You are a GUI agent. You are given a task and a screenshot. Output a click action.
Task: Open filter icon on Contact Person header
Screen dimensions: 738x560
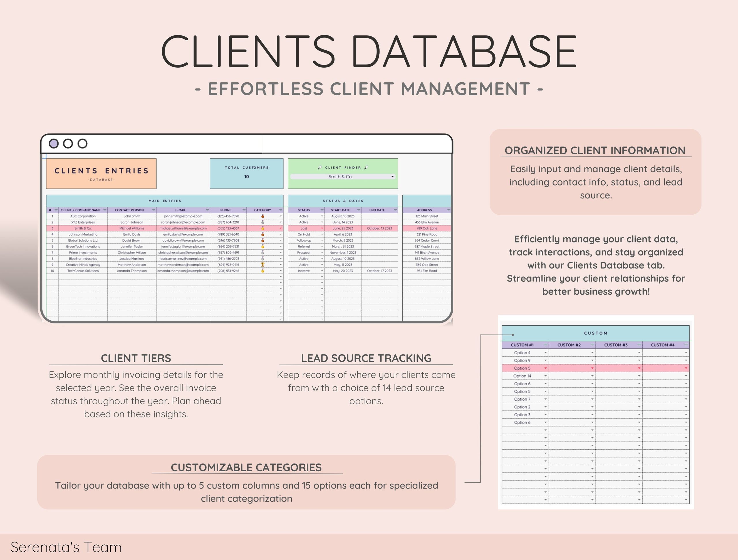point(153,210)
